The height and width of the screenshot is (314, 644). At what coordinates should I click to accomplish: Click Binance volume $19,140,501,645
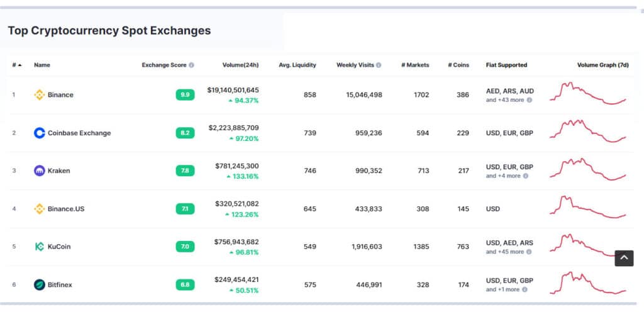(x=233, y=90)
